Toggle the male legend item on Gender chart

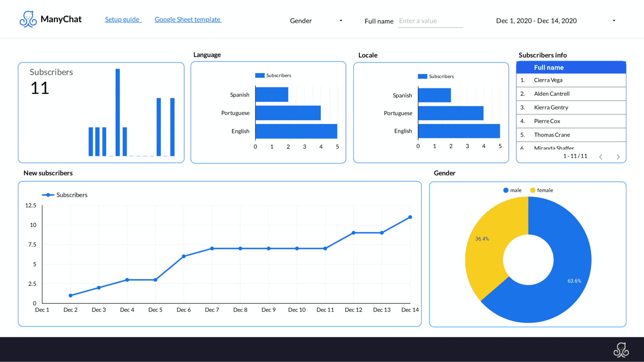coord(512,190)
